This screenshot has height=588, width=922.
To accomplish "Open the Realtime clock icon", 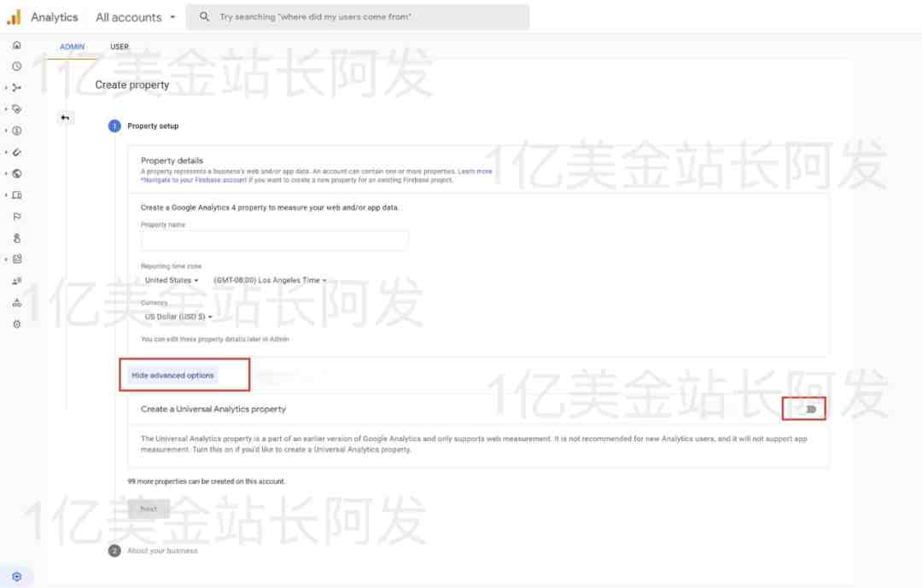I will coord(16,67).
